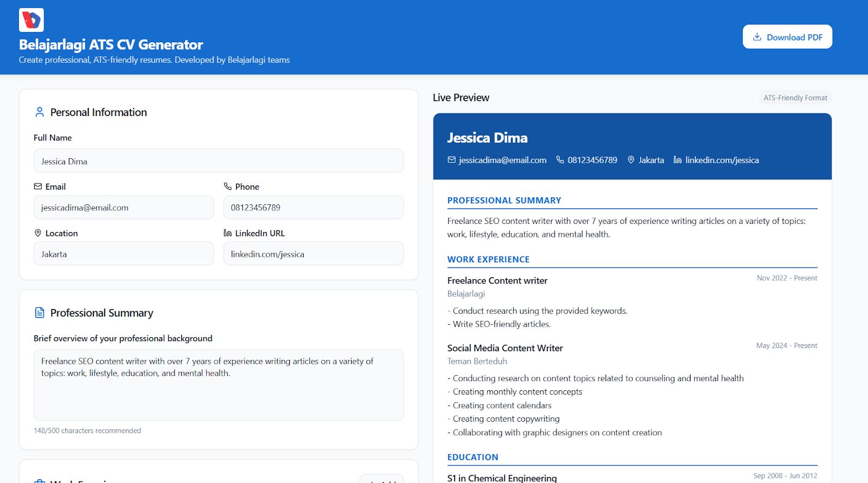Click the envelope icon next to Email label
The width and height of the screenshot is (868, 483).
(38, 186)
